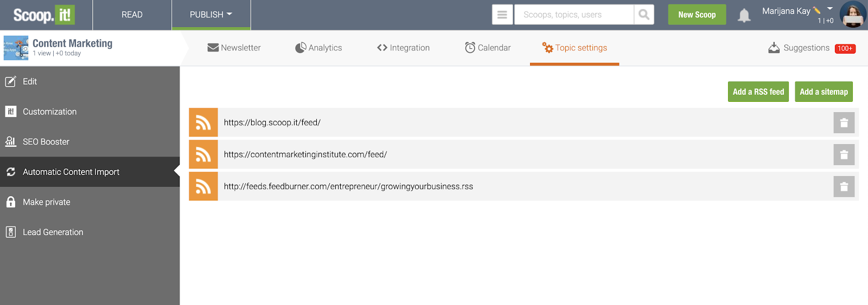This screenshot has width=868, height=305.
Task: Focus the Scoops, topics, users search field
Action: (573, 15)
